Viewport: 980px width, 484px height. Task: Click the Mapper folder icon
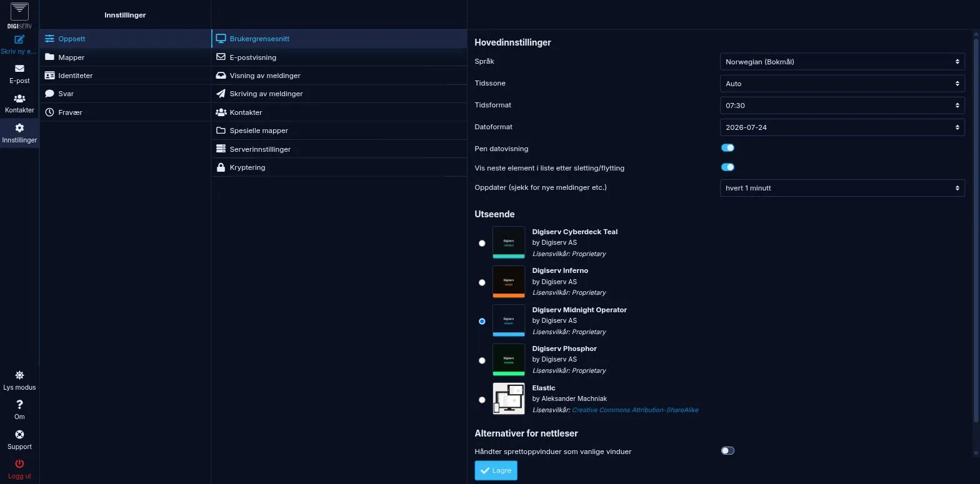(49, 57)
